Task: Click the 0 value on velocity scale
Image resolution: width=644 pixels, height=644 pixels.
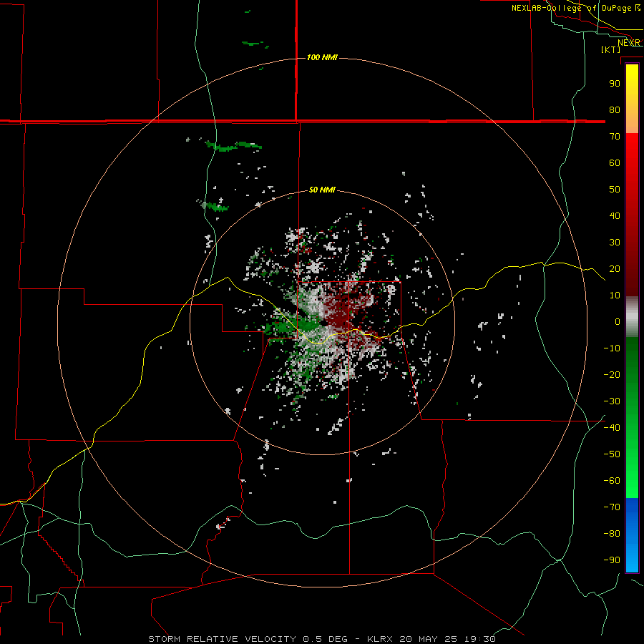Action: tap(618, 322)
